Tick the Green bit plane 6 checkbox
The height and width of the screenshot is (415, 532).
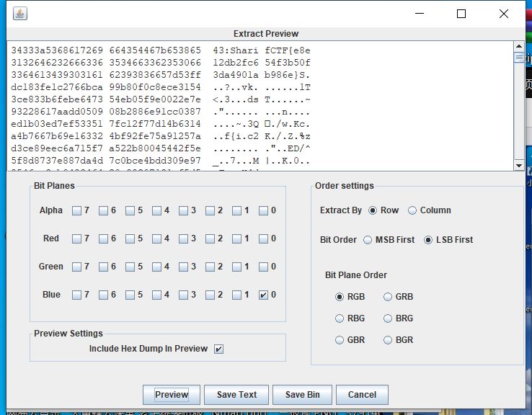click(x=103, y=267)
